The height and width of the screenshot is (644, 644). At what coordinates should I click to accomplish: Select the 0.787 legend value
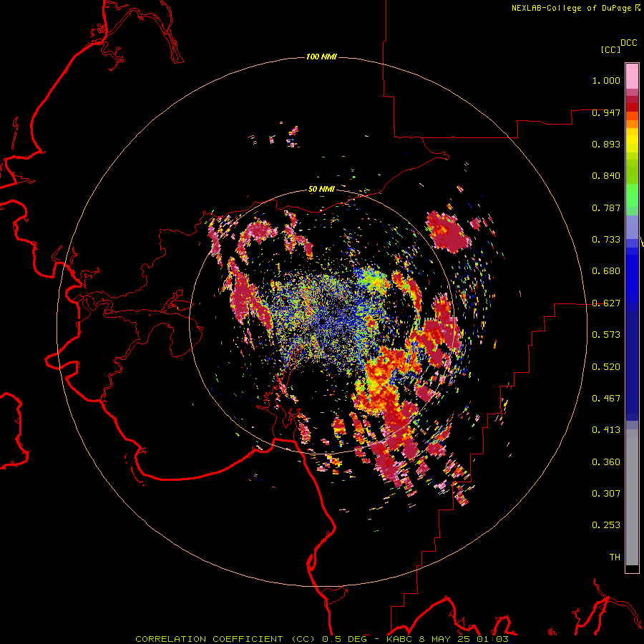[x=606, y=208]
